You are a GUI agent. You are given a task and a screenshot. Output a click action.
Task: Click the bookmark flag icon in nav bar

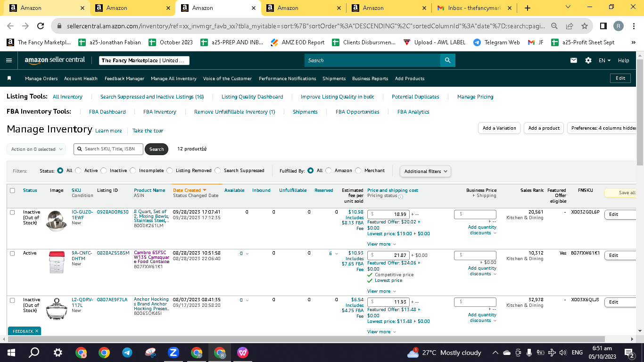coord(9,78)
